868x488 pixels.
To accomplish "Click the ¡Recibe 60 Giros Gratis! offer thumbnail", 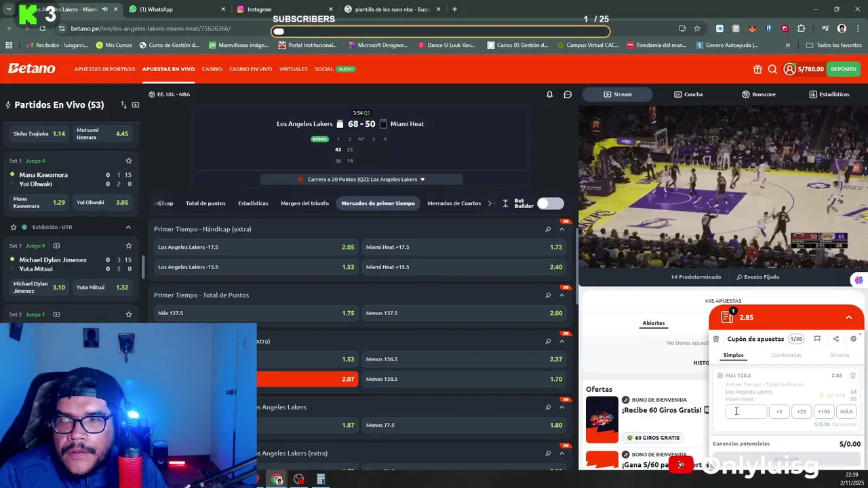I will tap(602, 420).
